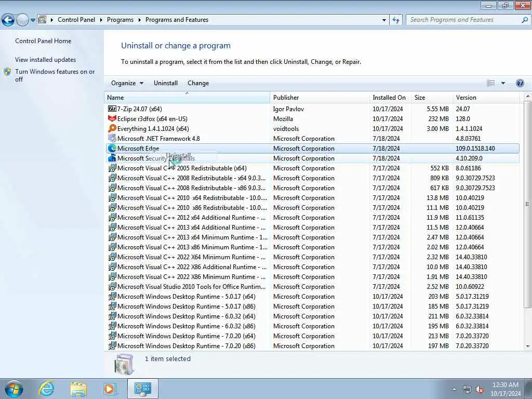The width and height of the screenshot is (532, 399).
Task: Click the vertical scrollbar thumb
Action: (x=527, y=204)
